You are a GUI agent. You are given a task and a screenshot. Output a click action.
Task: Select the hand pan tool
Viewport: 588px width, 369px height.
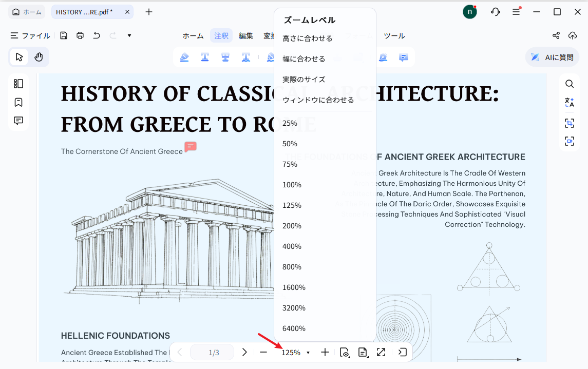tap(39, 57)
